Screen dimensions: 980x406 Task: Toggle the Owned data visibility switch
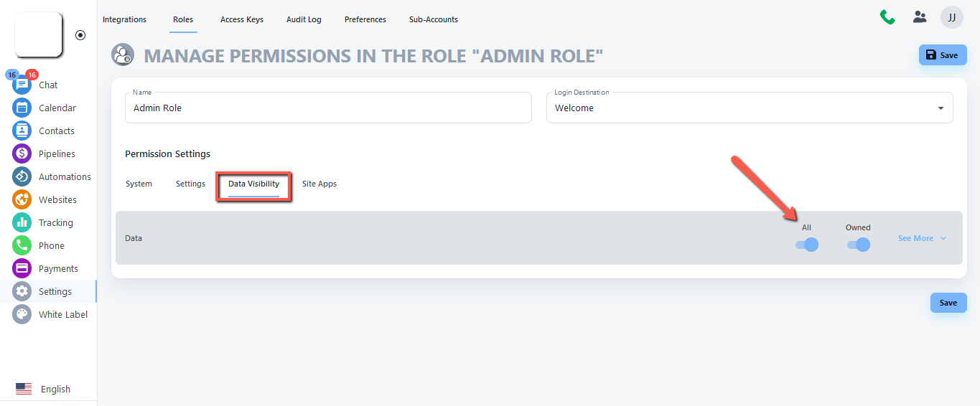[x=858, y=245]
